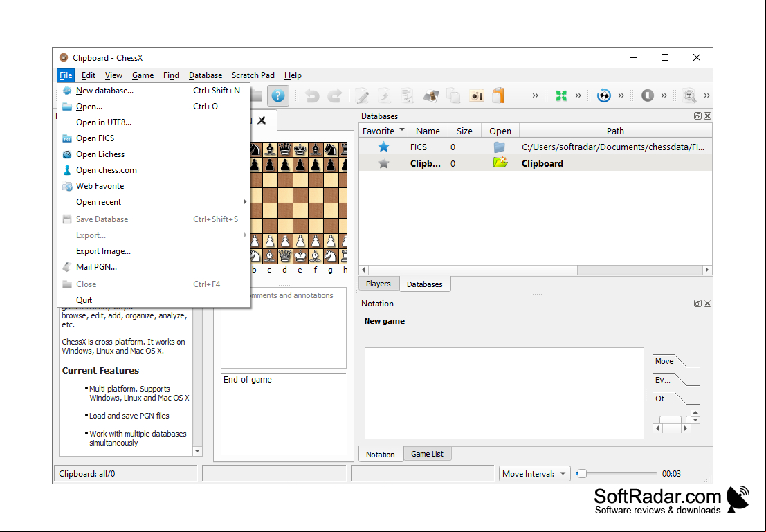
Task: Choose Web Favorite menu entry
Action: pyautogui.click(x=154, y=185)
